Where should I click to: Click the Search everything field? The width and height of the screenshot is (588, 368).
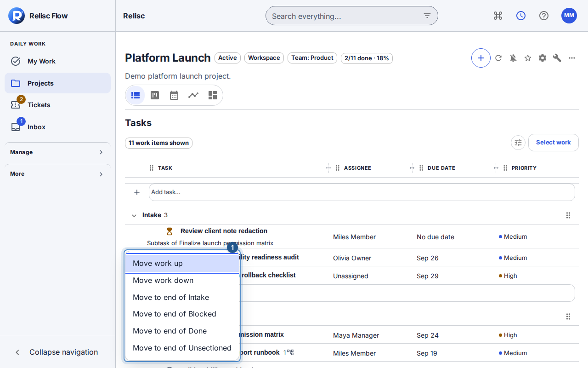tap(352, 16)
